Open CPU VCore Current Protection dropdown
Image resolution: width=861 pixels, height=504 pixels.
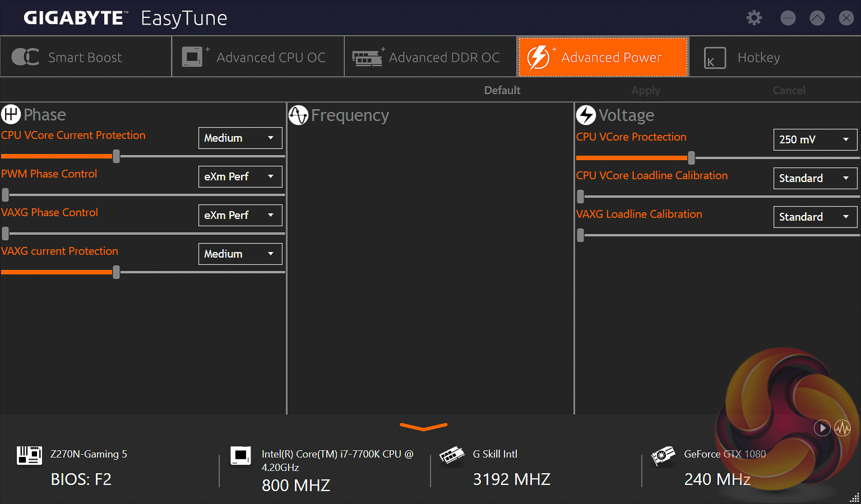[240, 138]
